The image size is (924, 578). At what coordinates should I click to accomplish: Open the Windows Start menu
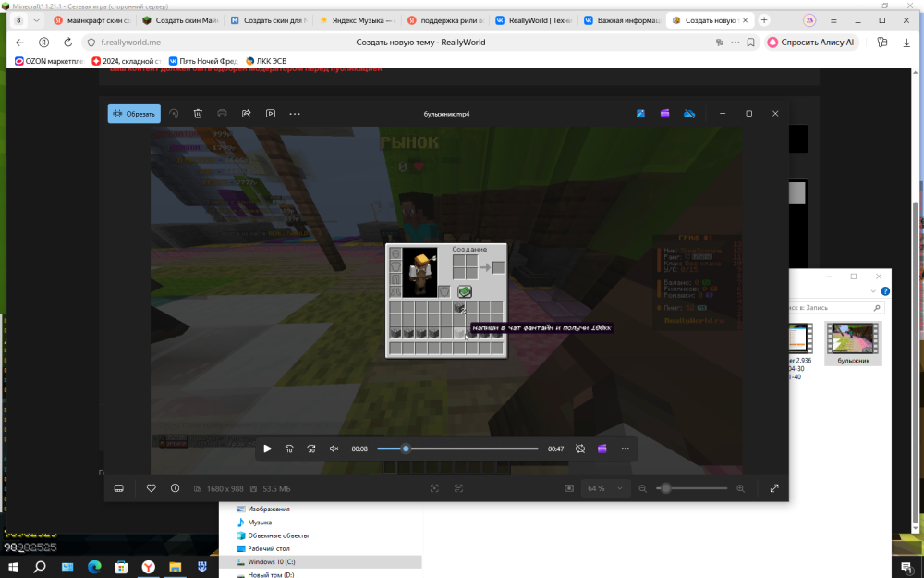pyautogui.click(x=12, y=567)
